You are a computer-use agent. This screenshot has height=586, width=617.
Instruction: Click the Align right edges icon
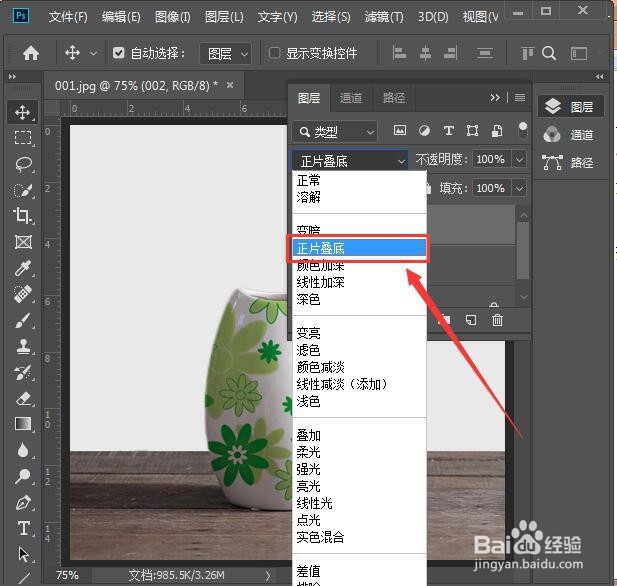click(x=451, y=53)
